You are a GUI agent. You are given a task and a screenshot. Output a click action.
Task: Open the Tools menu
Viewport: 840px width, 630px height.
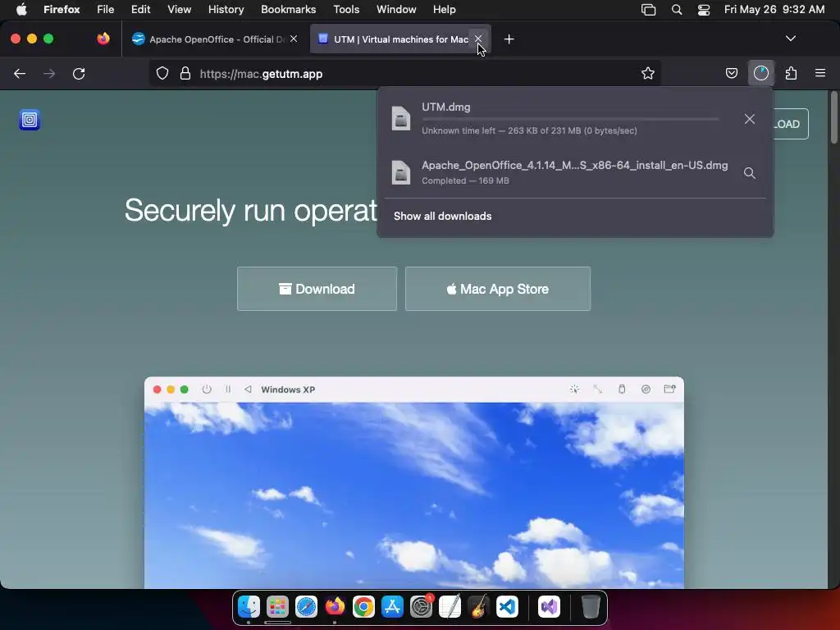[x=346, y=10]
